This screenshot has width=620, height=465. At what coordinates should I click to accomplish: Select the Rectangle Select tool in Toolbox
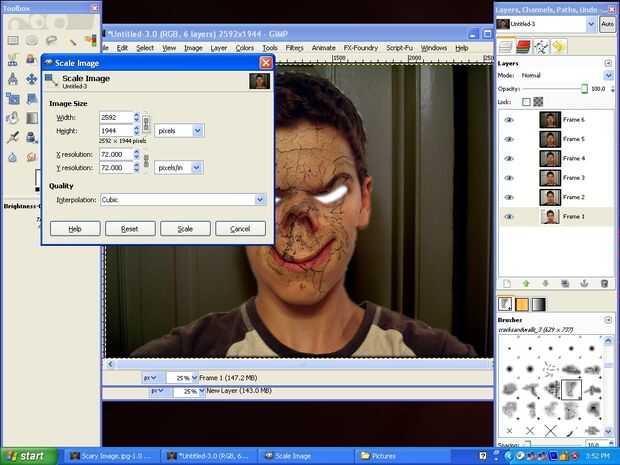[13, 40]
